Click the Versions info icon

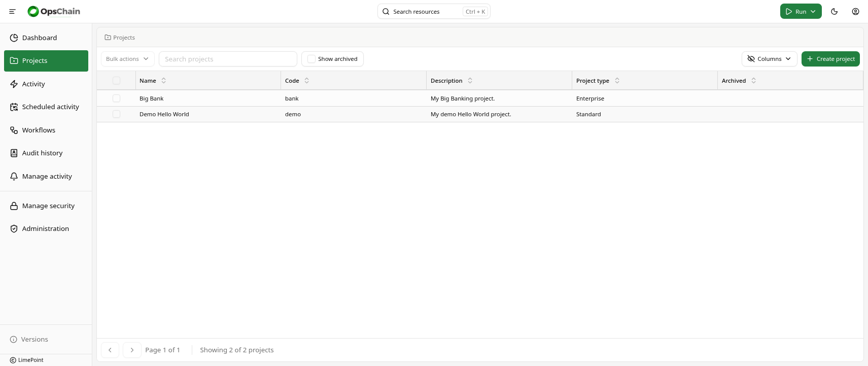pyautogui.click(x=14, y=339)
